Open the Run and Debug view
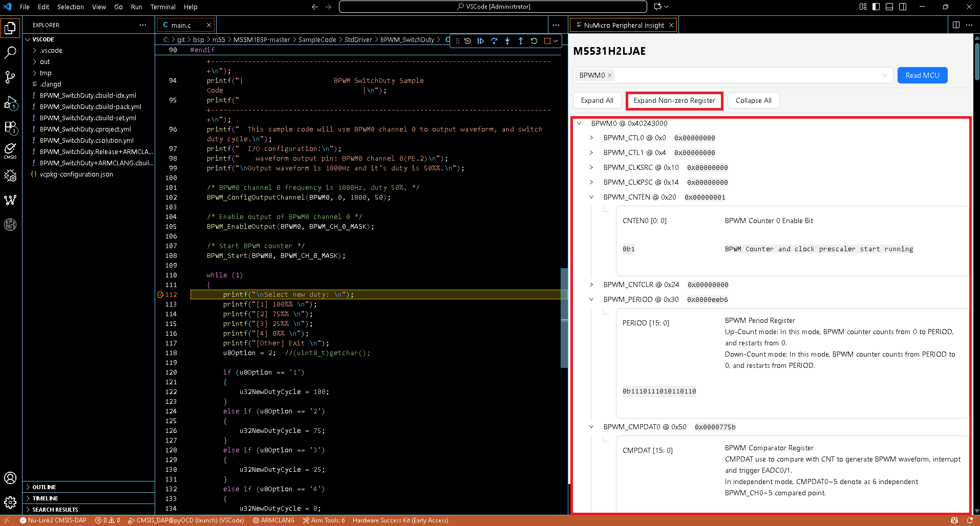980x526 pixels. tap(10, 102)
